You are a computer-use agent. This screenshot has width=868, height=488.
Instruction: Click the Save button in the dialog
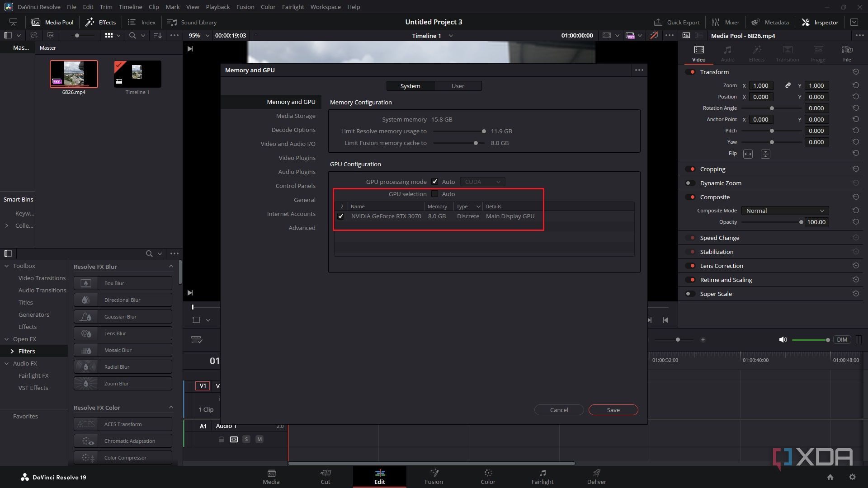click(x=613, y=410)
